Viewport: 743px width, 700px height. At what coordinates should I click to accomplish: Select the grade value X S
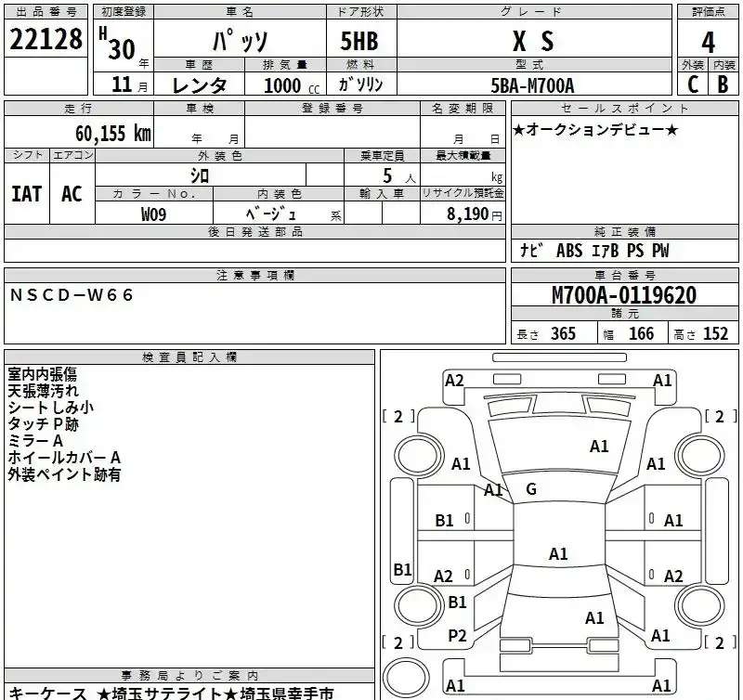tap(533, 41)
